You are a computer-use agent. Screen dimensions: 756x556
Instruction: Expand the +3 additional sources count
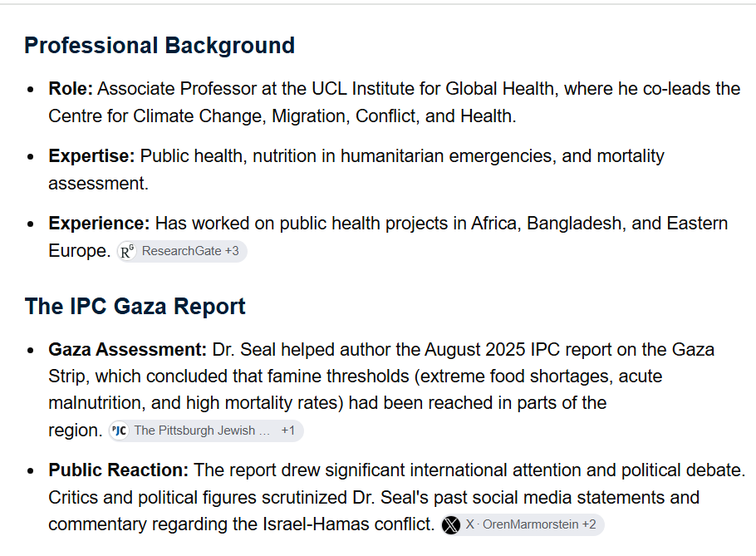[232, 251]
